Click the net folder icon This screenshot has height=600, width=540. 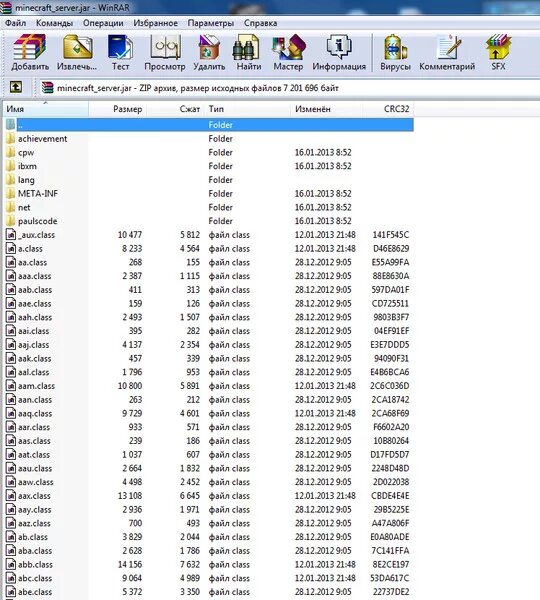pos(11,207)
